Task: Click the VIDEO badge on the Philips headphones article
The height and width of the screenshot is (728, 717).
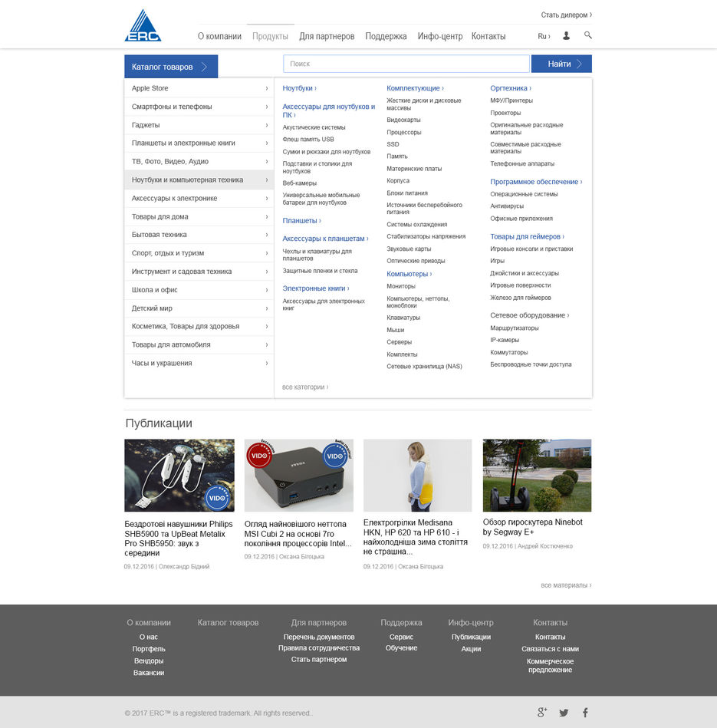Action: coord(217,498)
